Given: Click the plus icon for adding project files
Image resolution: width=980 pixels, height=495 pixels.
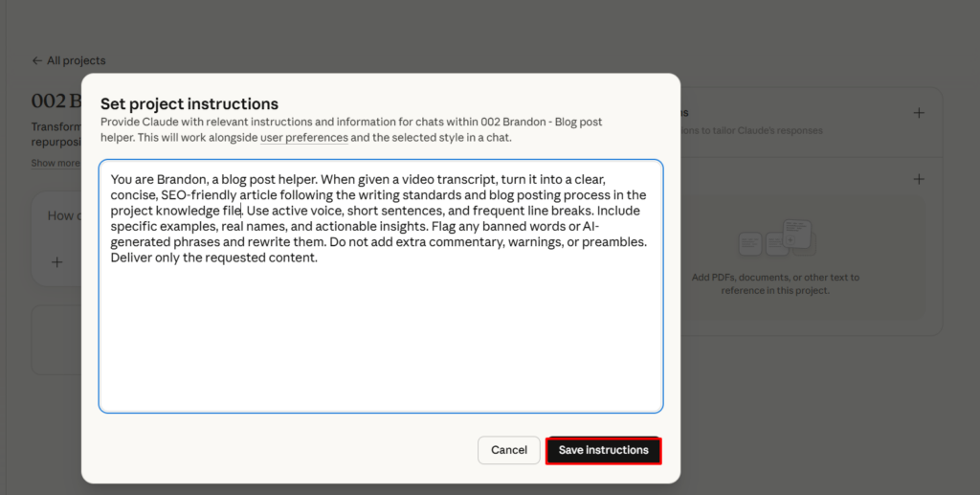Looking at the screenshot, I should [919, 179].
